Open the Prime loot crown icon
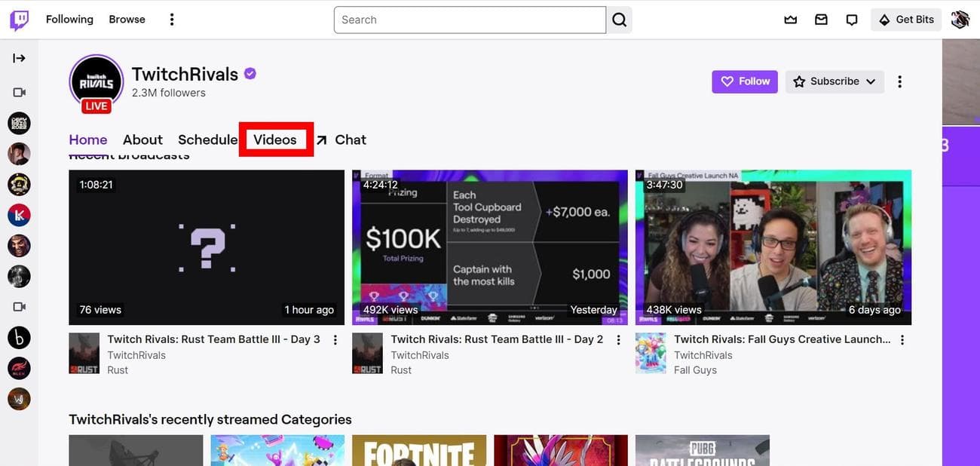 click(x=790, y=20)
